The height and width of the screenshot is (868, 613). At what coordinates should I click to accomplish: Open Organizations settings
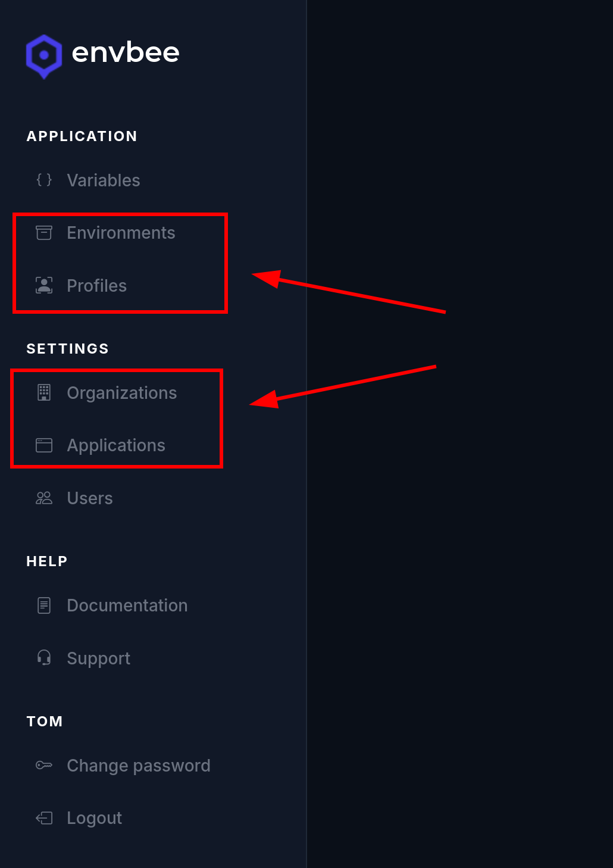pos(121,393)
